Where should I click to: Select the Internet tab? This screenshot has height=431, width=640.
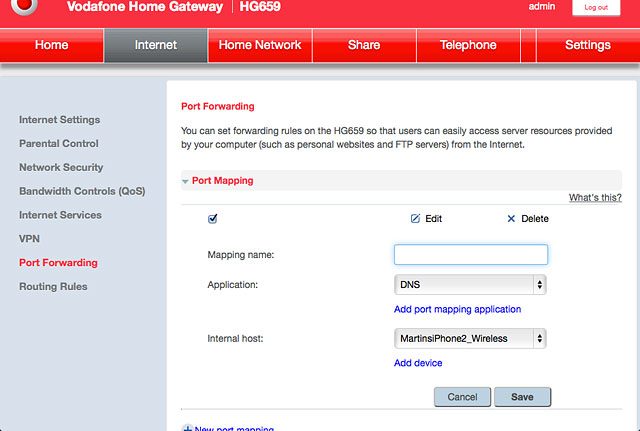156,45
